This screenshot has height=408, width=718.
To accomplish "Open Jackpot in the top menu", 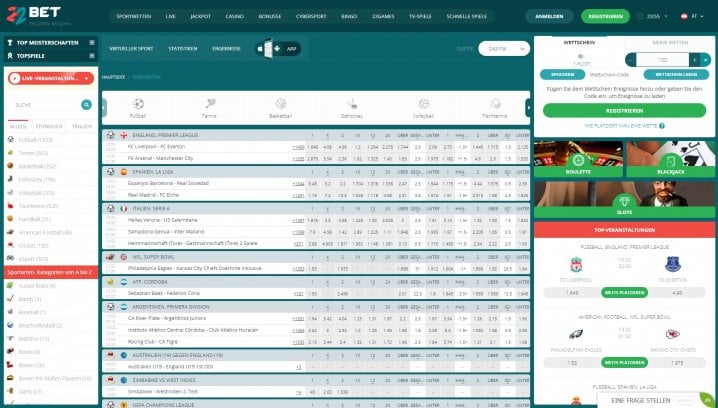I will [x=201, y=16].
